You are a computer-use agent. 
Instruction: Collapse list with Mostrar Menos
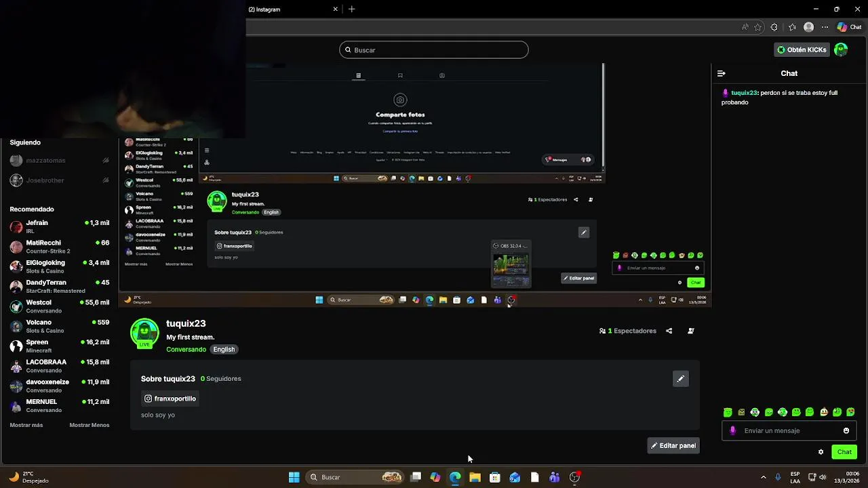[x=90, y=425]
